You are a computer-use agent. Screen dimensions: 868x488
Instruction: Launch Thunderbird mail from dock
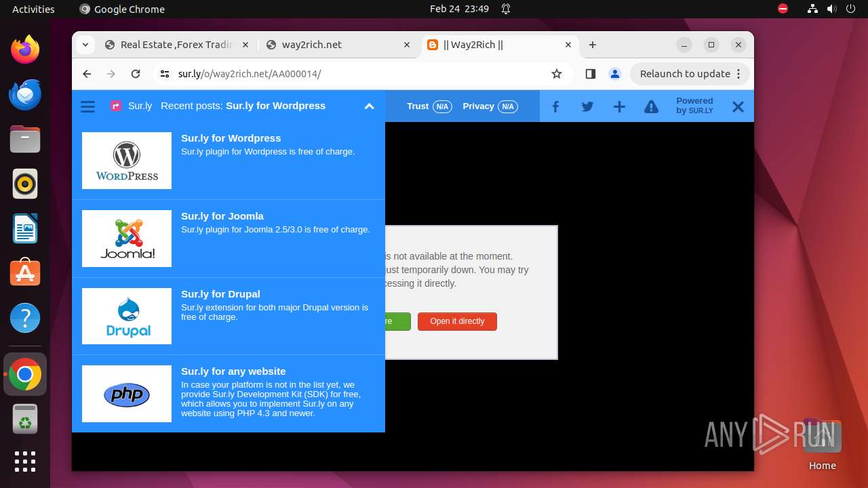point(25,94)
